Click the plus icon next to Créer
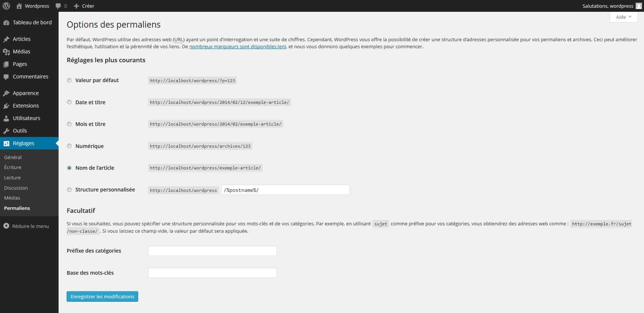This screenshot has height=313, width=644. [76, 6]
